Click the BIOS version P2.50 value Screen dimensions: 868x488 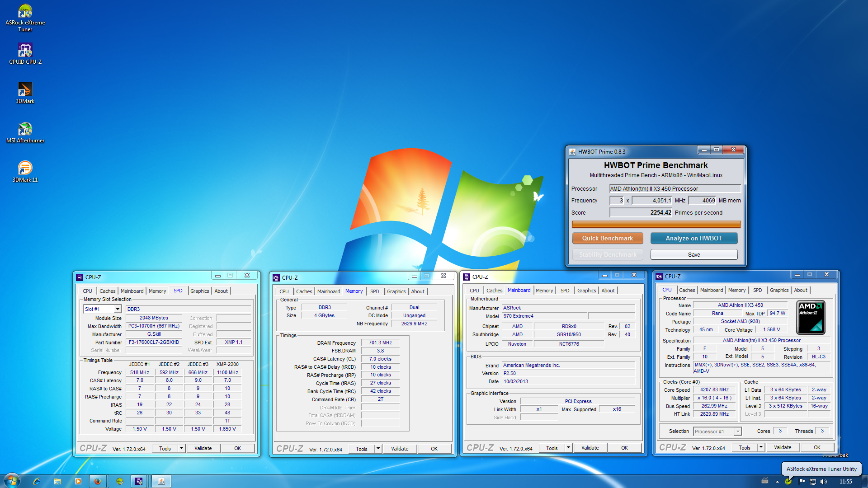[x=568, y=373]
